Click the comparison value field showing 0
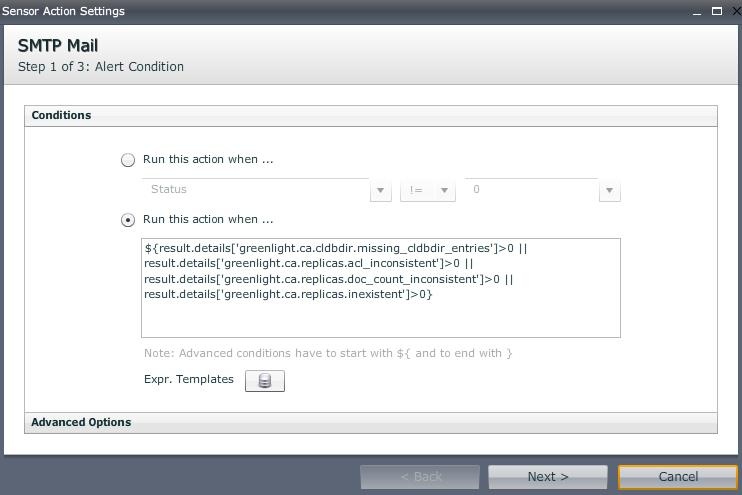 pyautogui.click(x=530, y=190)
